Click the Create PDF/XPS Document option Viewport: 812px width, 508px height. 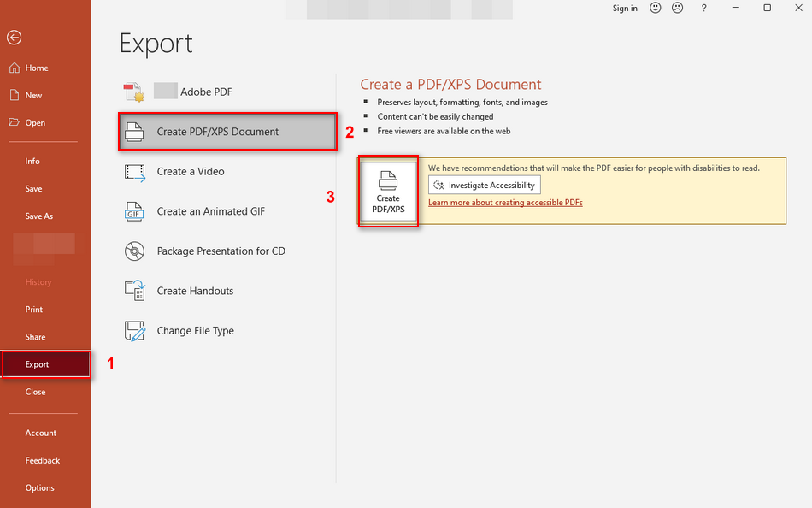coord(216,131)
